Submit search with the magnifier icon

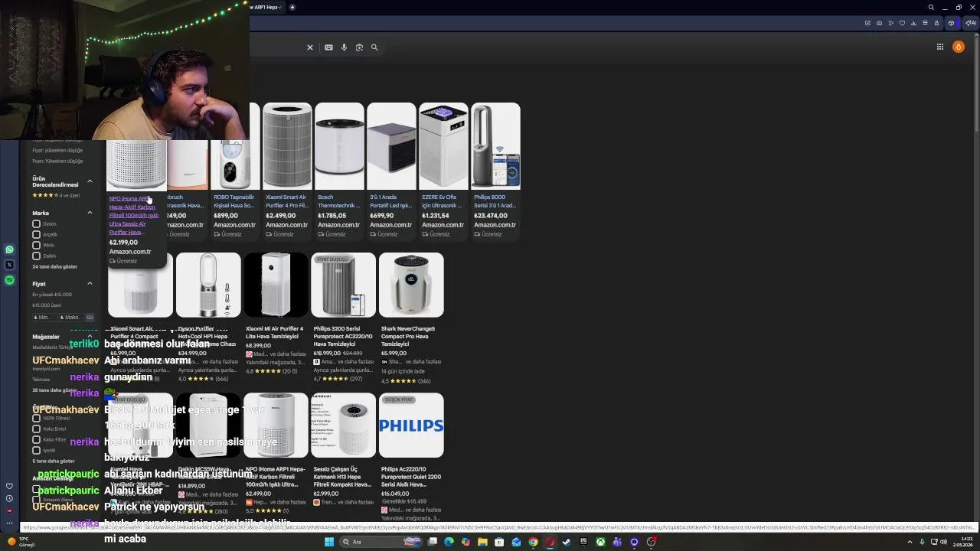tap(374, 47)
